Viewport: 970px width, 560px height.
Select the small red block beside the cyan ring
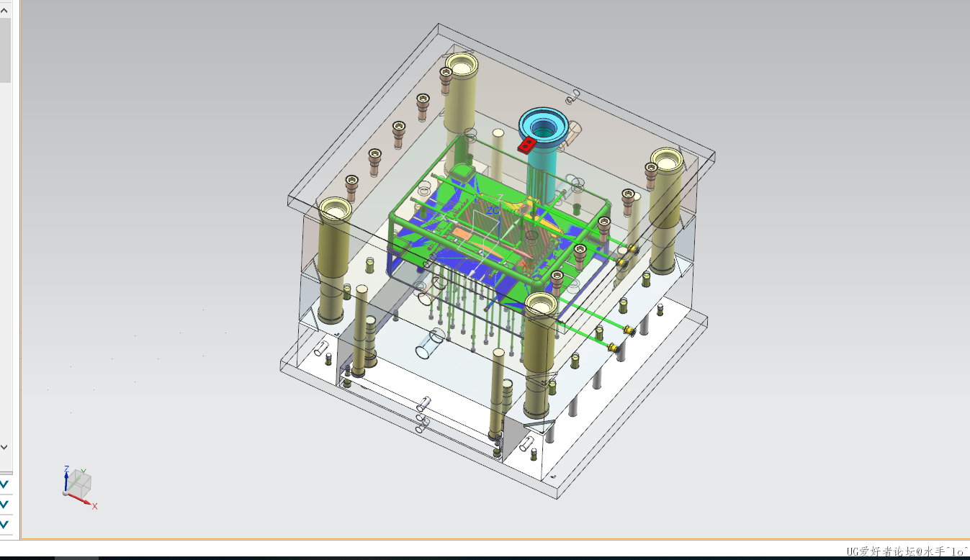526,145
